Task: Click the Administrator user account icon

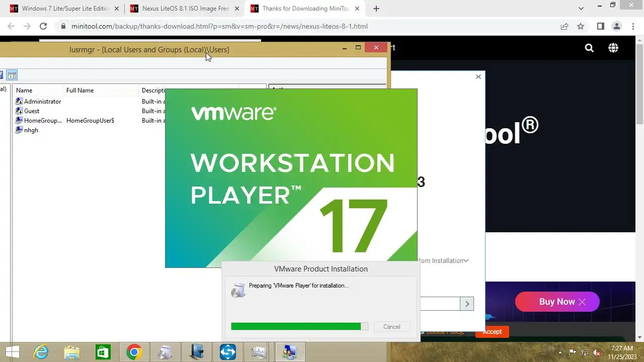Action: pos(19,102)
